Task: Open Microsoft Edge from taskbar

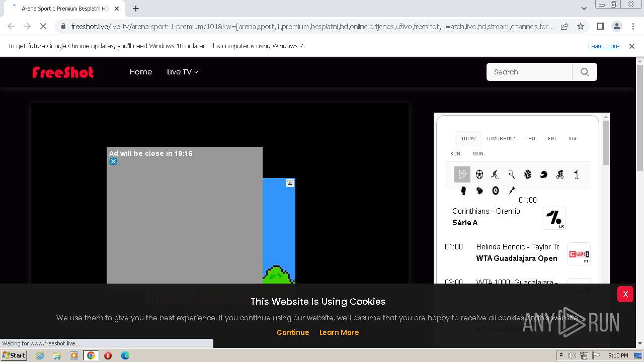Action: [x=125, y=355]
